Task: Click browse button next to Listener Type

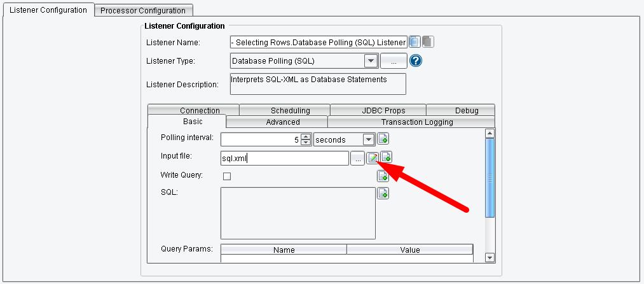Action: pos(394,61)
